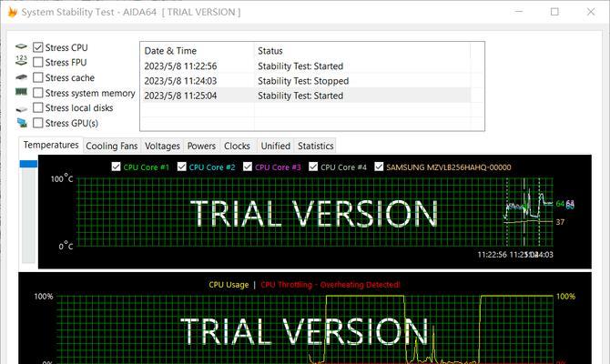Toggle CPU Core #2 graph checkbox
The width and height of the screenshot is (610, 364).
182,167
